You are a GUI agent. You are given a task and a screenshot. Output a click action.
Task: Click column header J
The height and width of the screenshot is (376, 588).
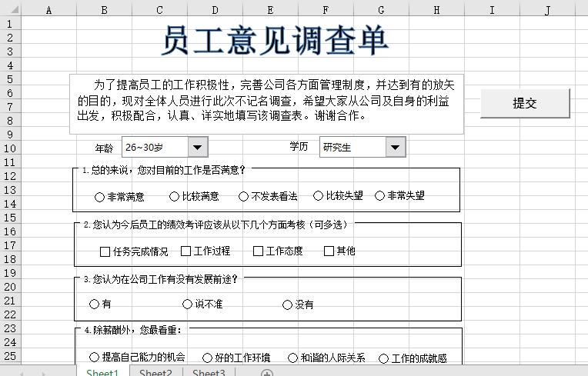[547, 9]
